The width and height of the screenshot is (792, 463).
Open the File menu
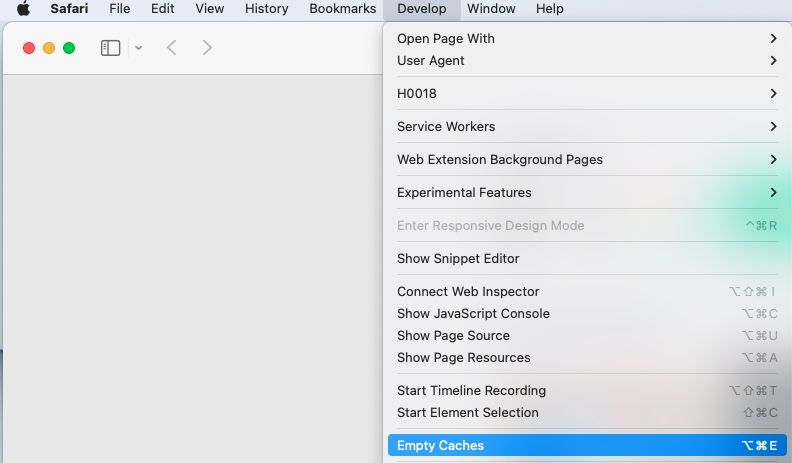click(x=120, y=9)
